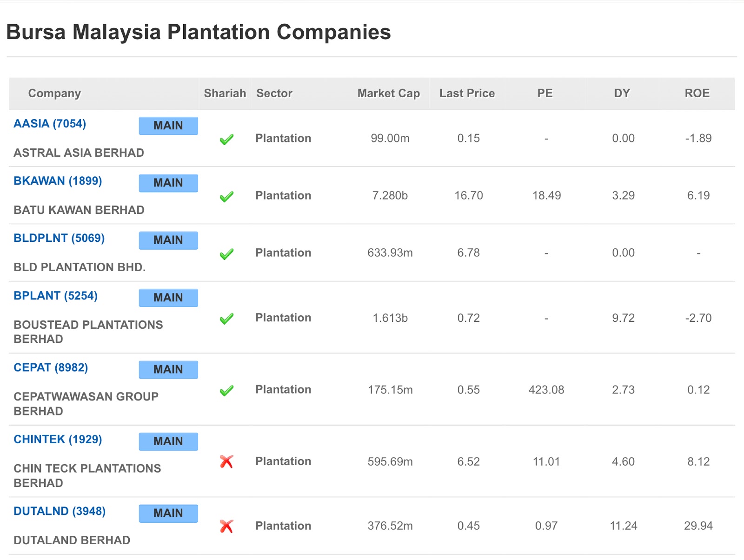This screenshot has width=744, height=560.
Task: Select the Shariah compliance tick beside BKAWAN
Action: (226, 196)
